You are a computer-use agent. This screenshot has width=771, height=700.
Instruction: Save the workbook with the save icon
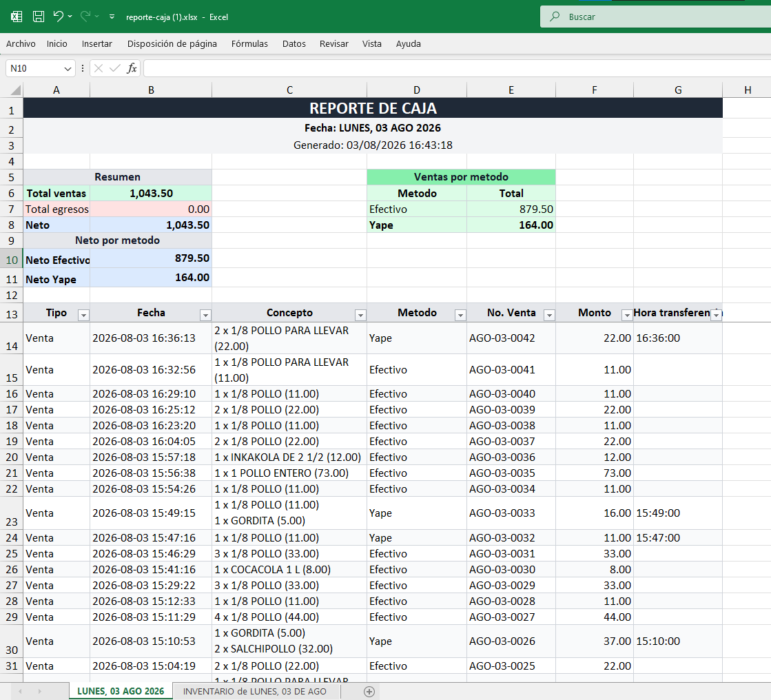[x=39, y=17]
